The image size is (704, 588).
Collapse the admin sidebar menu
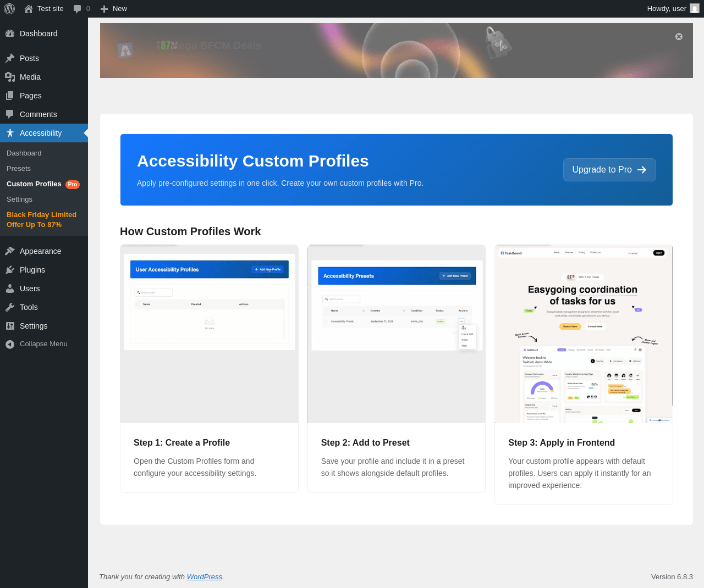44,344
